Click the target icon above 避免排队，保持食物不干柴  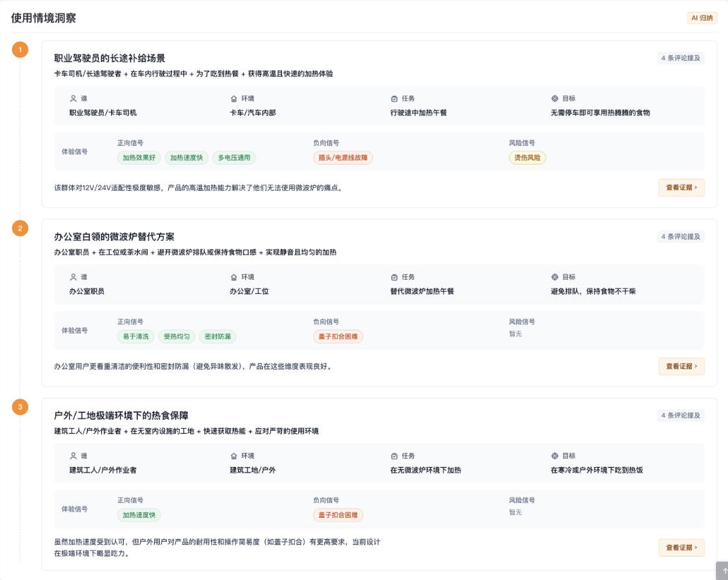(x=554, y=277)
